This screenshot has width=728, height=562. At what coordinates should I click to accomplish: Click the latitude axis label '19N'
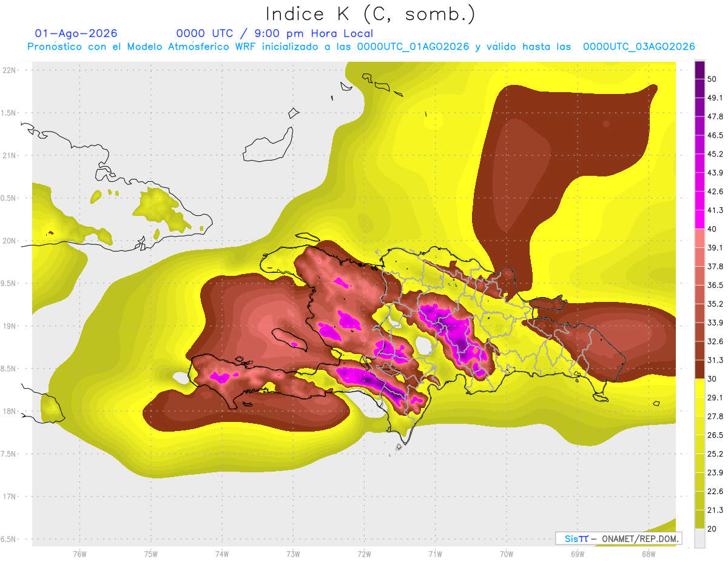(x=9, y=326)
